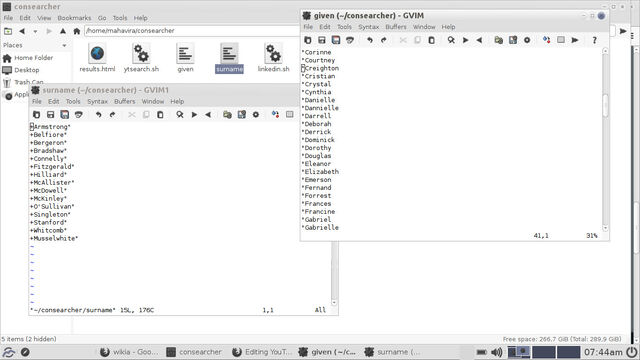This screenshot has width=640, height=360.
Task: Open Find and Replace in given GVIM toolbar
Action: tap(451, 40)
